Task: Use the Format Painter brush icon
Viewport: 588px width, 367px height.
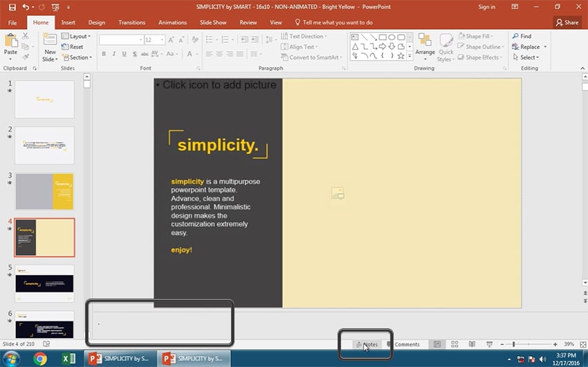Action: pyautogui.click(x=26, y=57)
